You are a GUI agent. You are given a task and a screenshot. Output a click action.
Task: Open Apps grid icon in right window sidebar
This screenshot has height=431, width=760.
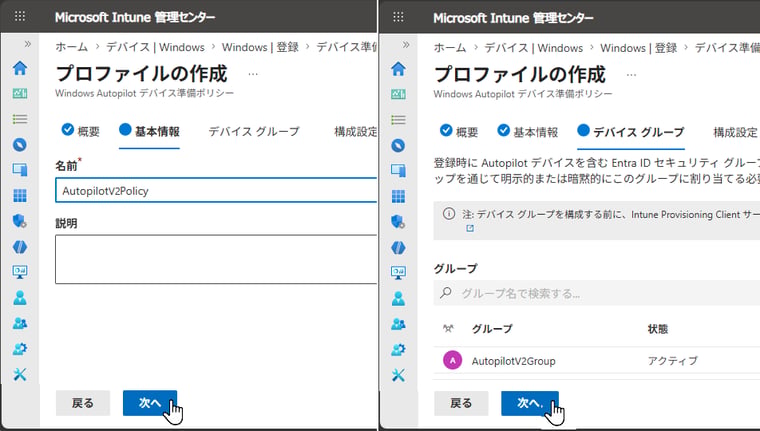pyautogui.click(x=398, y=196)
